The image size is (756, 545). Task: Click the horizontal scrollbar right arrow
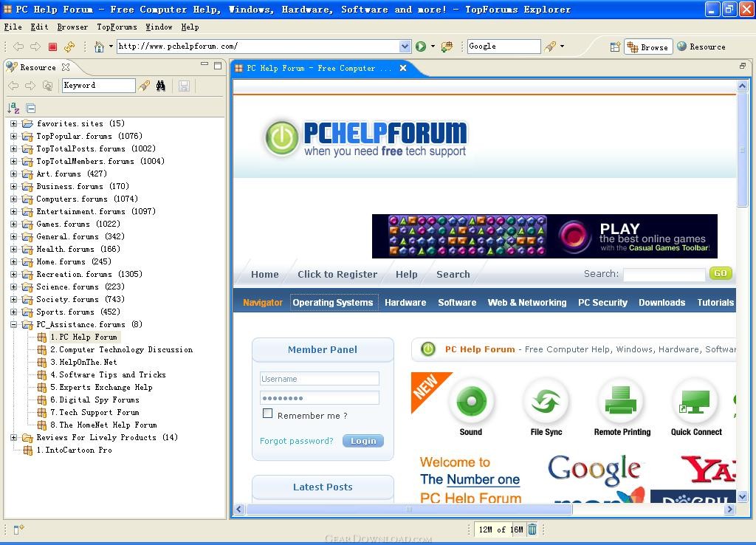(730, 509)
